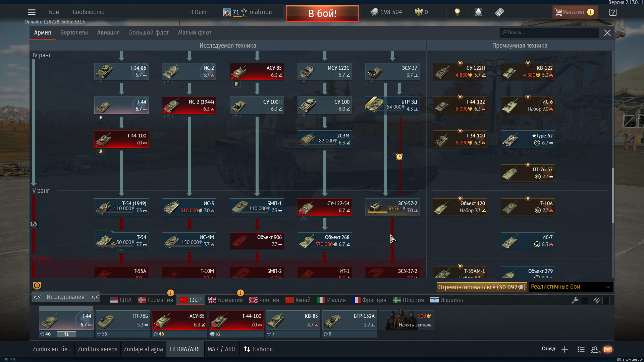Image resolution: width=644 pixels, height=362 pixels.
Task: Select premium ИС-7 vehicle
Action: pos(528,241)
